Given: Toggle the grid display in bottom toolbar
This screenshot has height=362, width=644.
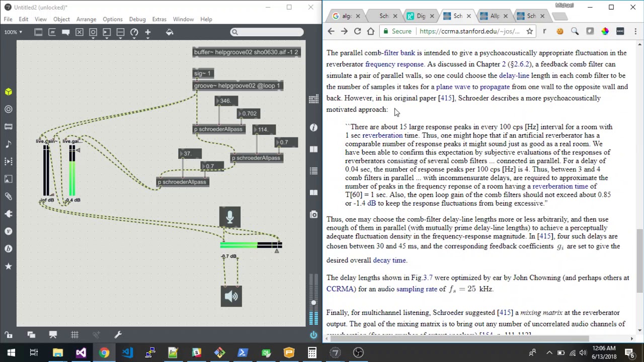Looking at the screenshot, I should [74, 335].
